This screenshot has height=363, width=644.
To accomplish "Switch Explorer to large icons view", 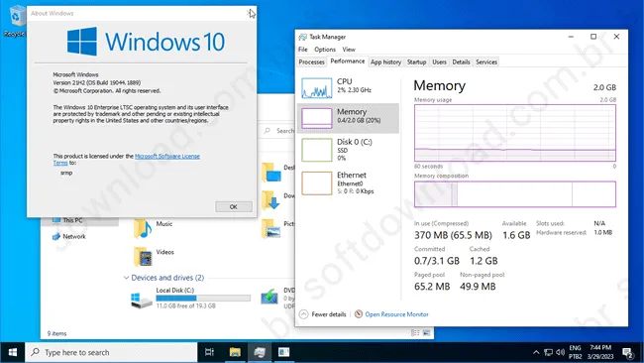I will [x=426, y=333].
